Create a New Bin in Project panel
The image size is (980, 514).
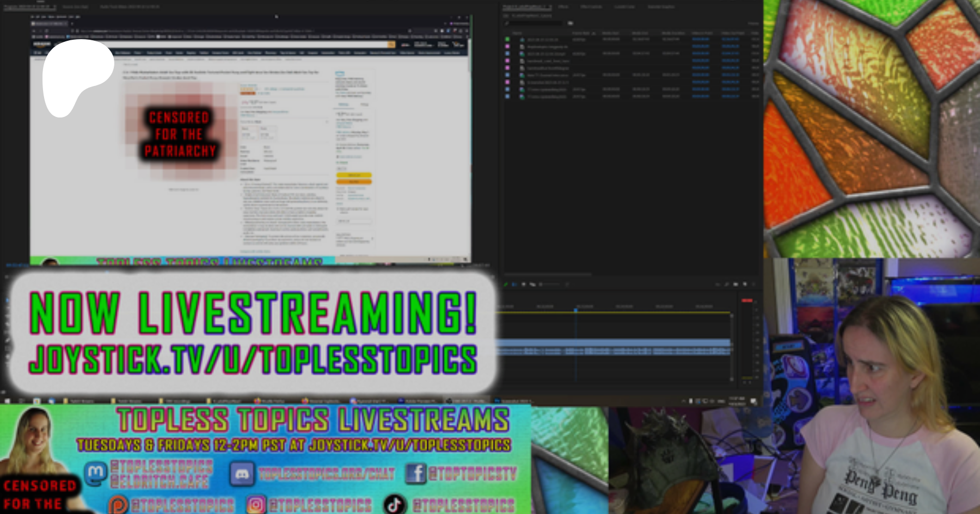(736, 284)
